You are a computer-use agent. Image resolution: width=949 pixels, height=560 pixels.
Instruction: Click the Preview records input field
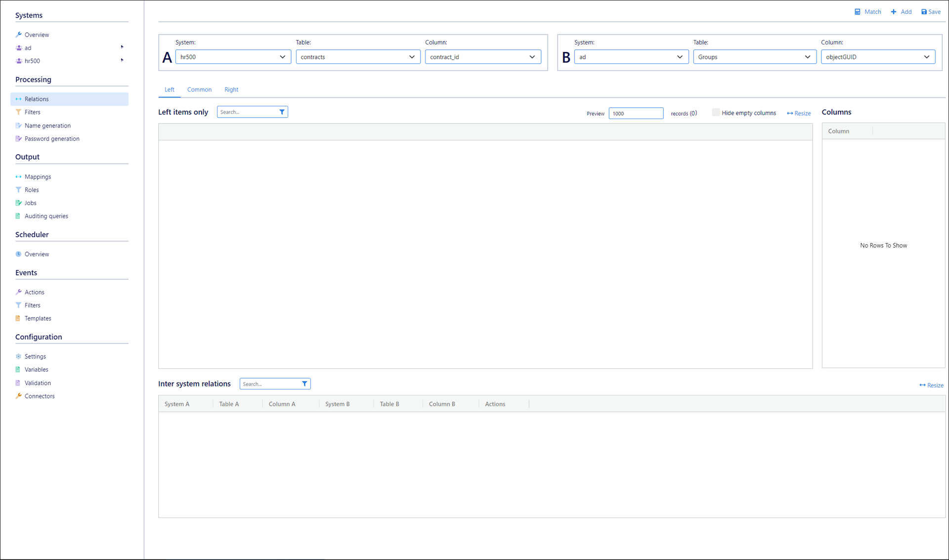[x=636, y=114]
